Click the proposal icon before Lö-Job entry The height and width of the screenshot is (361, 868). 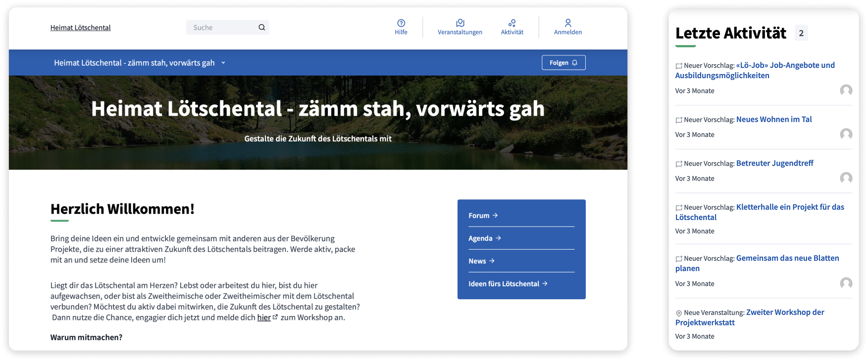point(679,66)
